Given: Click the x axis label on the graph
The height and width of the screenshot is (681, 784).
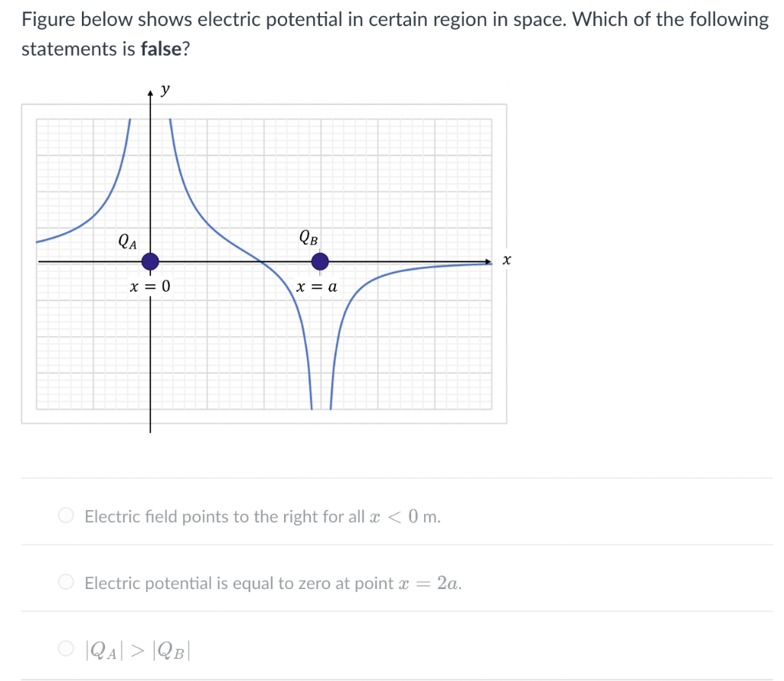Looking at the screenshot, I should click(505, 260).
